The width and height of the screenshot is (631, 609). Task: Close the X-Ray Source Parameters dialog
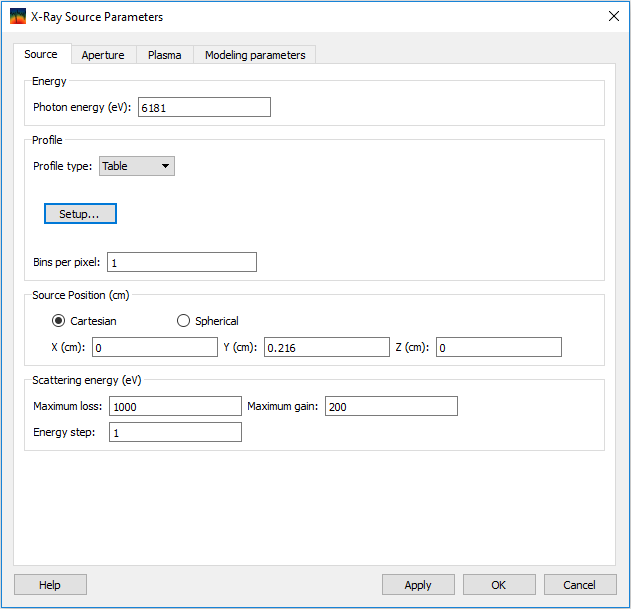[613, 17]
